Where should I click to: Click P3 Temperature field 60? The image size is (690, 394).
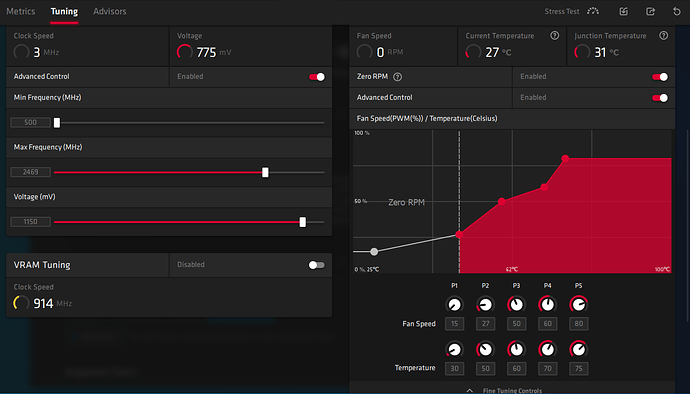[x=516, y=368]
